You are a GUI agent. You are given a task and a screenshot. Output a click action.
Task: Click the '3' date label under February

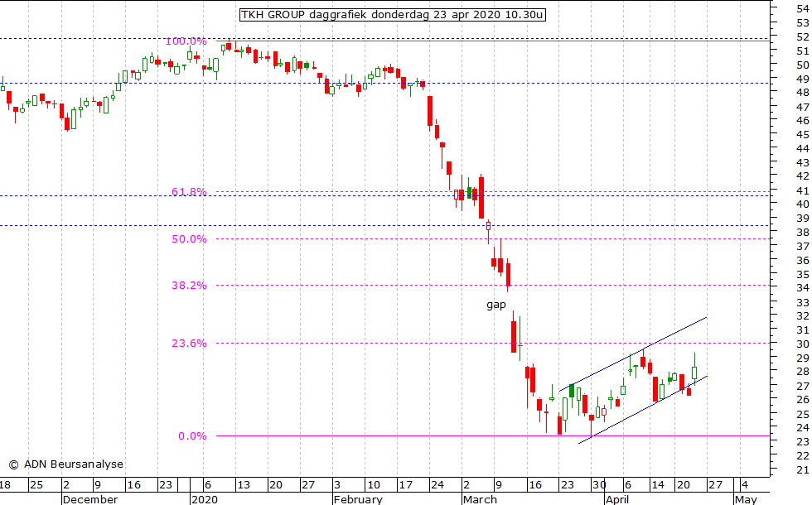click(x=336, y=485)
